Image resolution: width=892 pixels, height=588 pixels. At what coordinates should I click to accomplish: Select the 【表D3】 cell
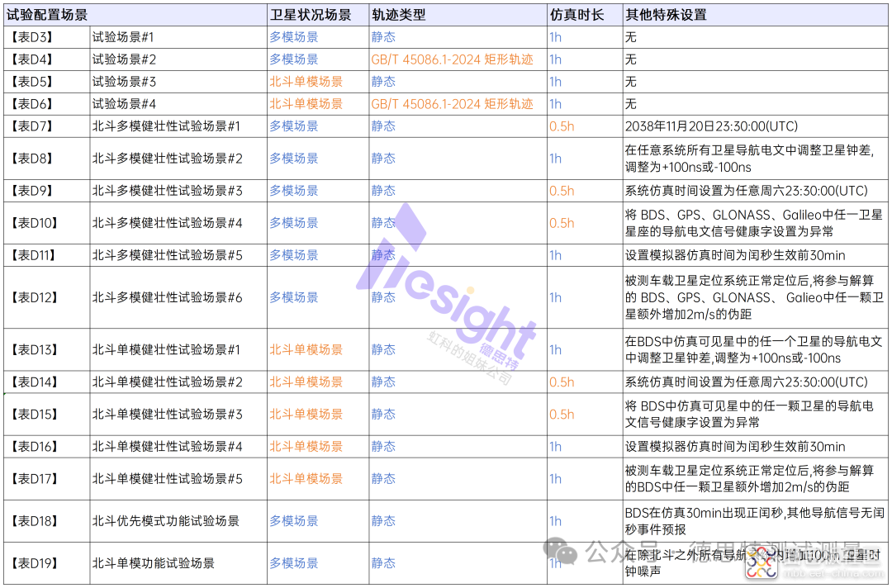point(46,37)
